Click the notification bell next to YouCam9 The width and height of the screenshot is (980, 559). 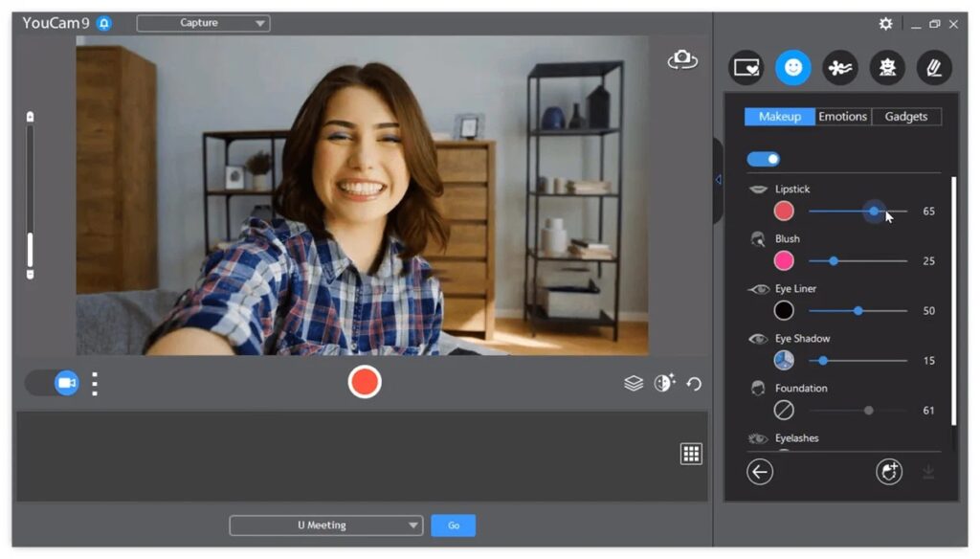click(x=104, y=24)
